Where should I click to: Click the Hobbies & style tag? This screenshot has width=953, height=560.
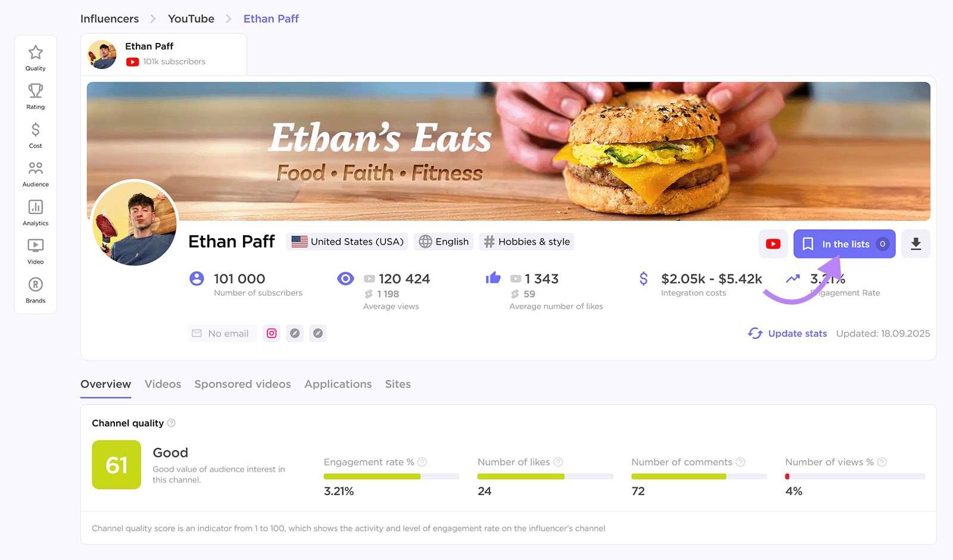(527, 242)
